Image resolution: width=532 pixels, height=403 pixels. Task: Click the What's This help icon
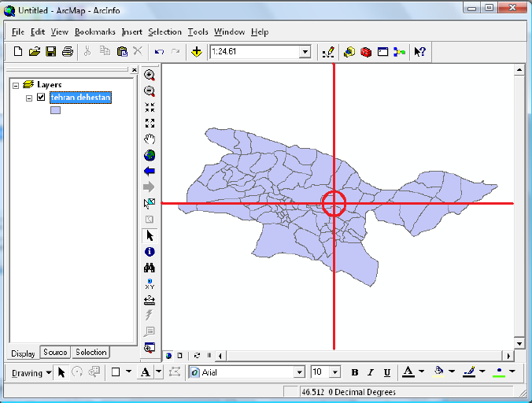click(x=419, y=52)
